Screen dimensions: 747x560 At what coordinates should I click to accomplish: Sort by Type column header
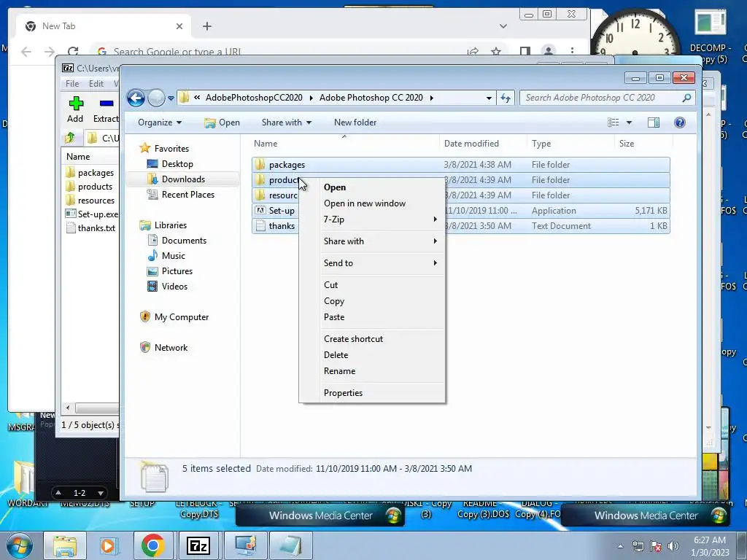pos(570,144)
